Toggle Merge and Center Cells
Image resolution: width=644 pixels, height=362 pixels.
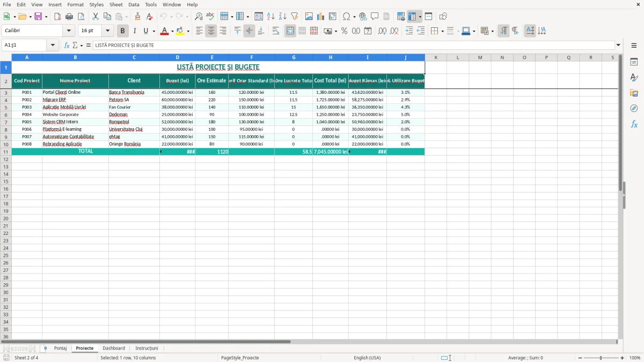tap(290, 31)
